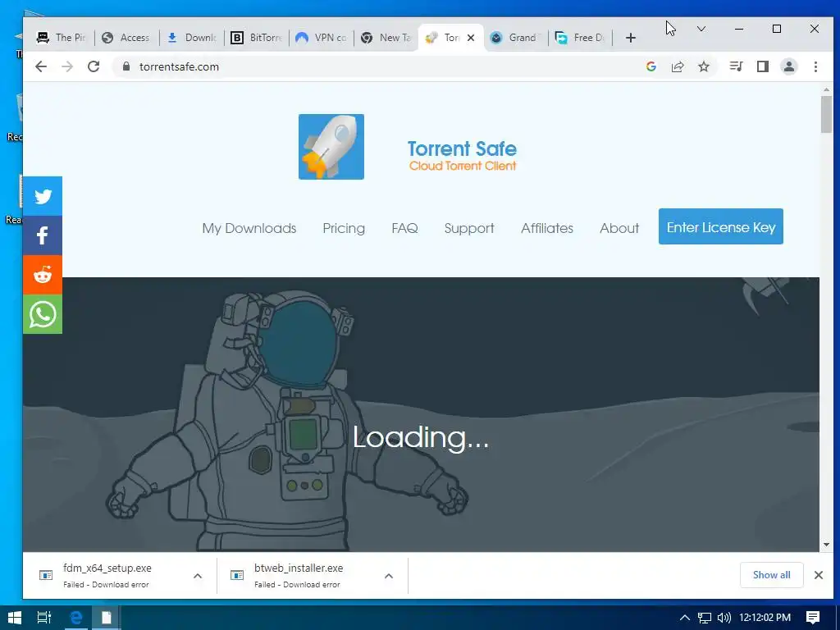Viewport: 840px width, 630px height.
Task: Open the Affiliates page
Action: point(547,228)
